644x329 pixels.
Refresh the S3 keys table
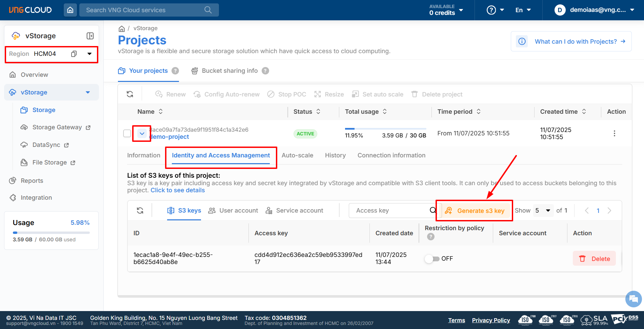(x=140, y=211)
